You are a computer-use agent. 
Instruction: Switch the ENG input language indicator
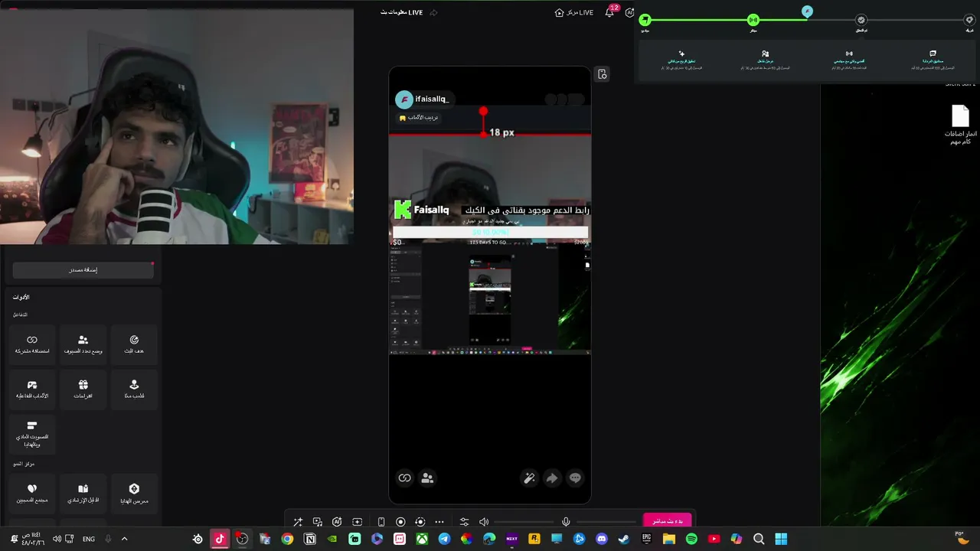(x=89, y=539)
